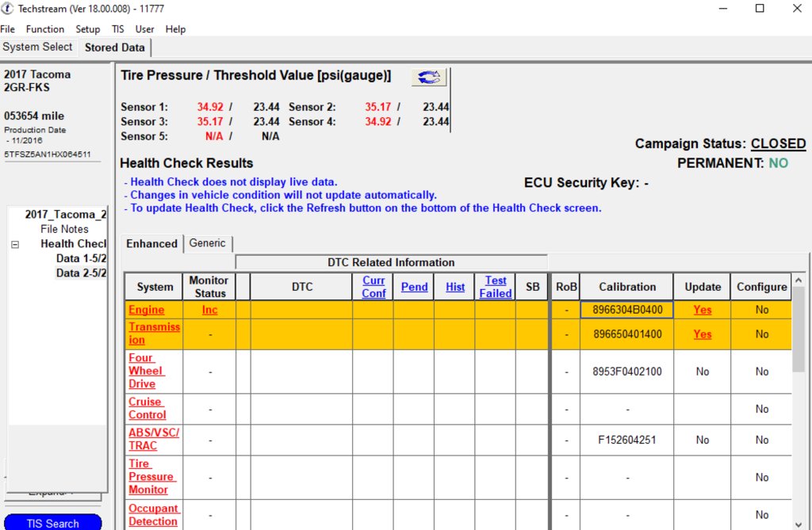The height and width of the screenshot is (530, 812).
Task: Open the ABS/VSC/TRAC system link
Action: pos(154,439)
